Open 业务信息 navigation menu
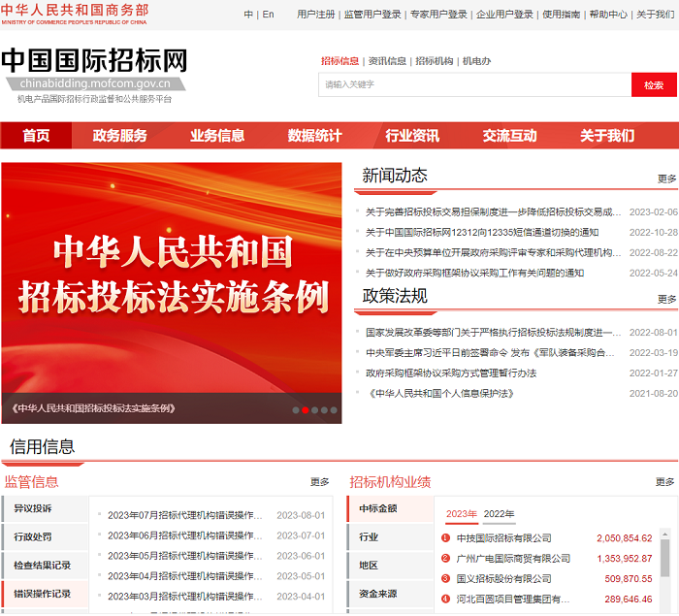 coord(217,136)
